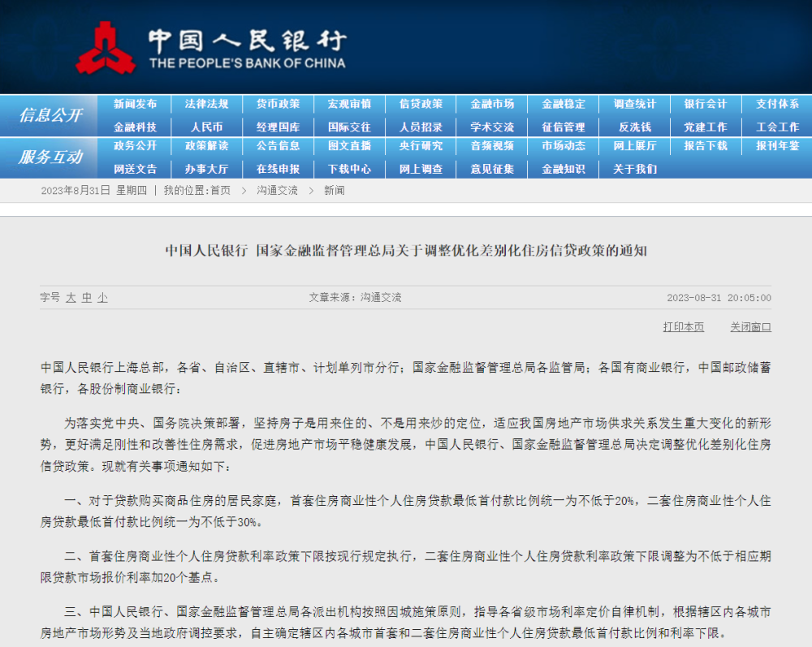
Task: Click the 信息公开 section header
Action: pos(50,115)
